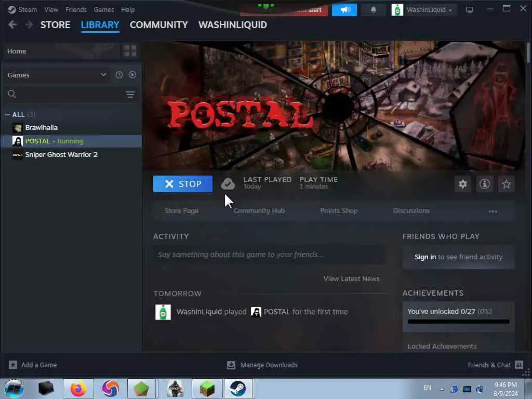Click the blue megaphone announcements icon

point(344,10)
